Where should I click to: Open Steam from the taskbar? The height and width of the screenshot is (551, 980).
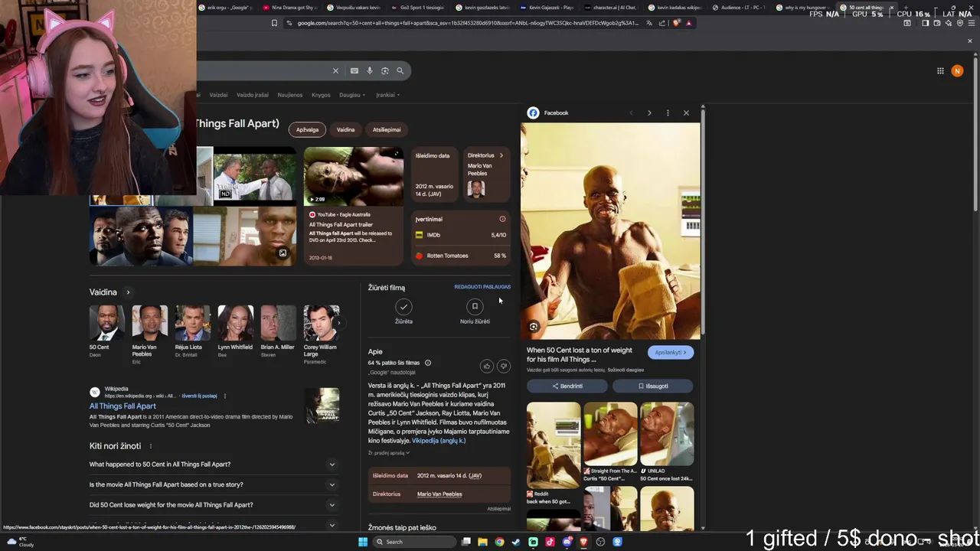pos(516,542)
